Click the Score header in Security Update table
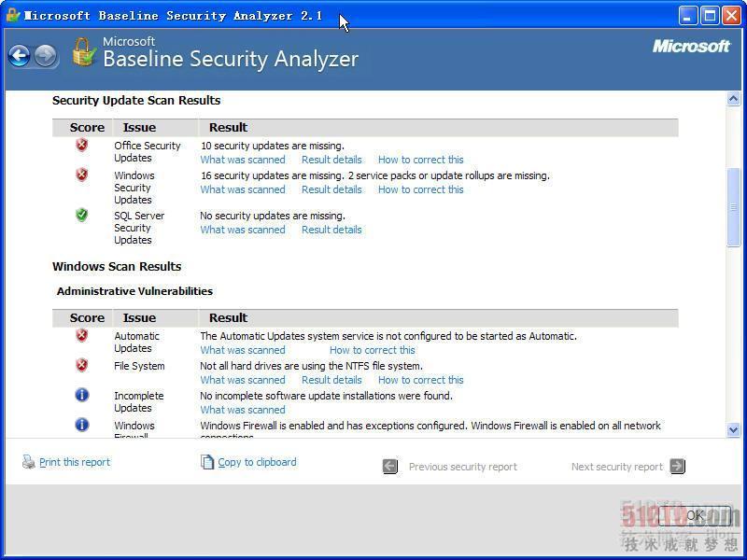 coord(87,128)
